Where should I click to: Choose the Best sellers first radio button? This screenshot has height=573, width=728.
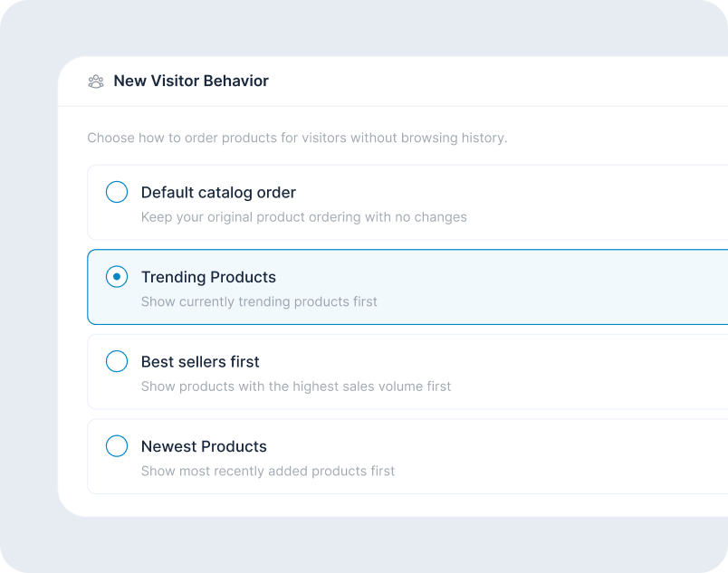117,361
